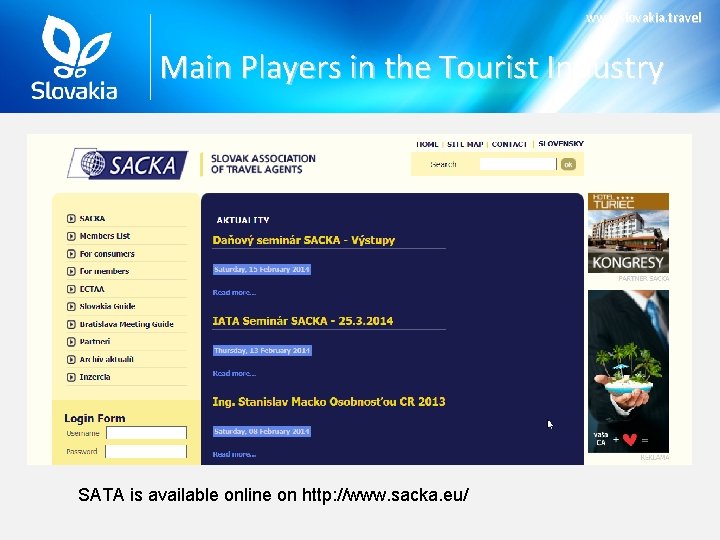
Task: Open article Daňový seminár SACKA - Výstupy
Action: [304, 240]
